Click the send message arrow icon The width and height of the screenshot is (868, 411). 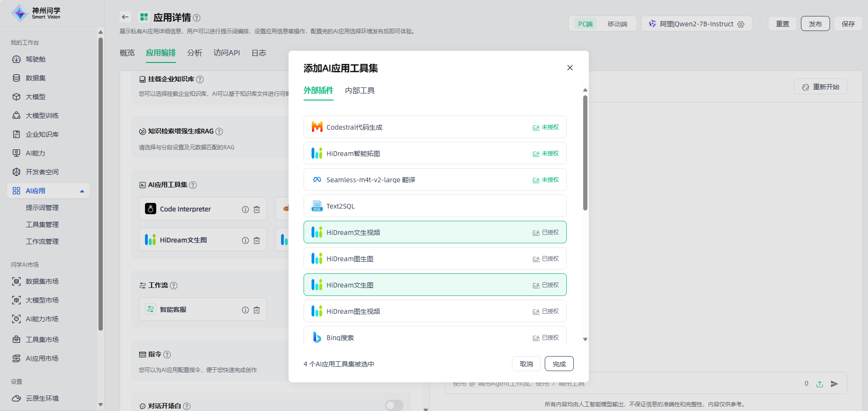click(834, 384)
